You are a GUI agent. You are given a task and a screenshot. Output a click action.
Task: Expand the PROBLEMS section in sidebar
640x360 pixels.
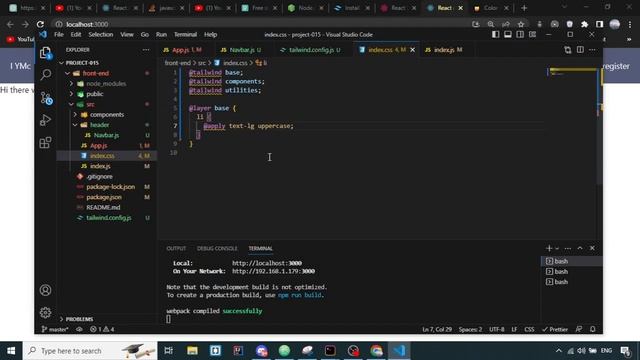(x=79, y=319)
